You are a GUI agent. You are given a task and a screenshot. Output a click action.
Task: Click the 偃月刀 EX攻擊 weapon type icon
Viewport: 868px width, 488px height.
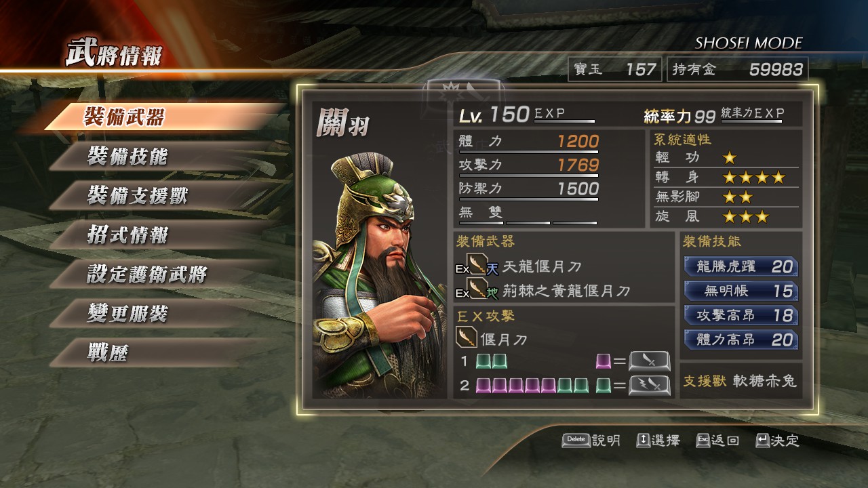pyautogui.click(x=465, y=336)
